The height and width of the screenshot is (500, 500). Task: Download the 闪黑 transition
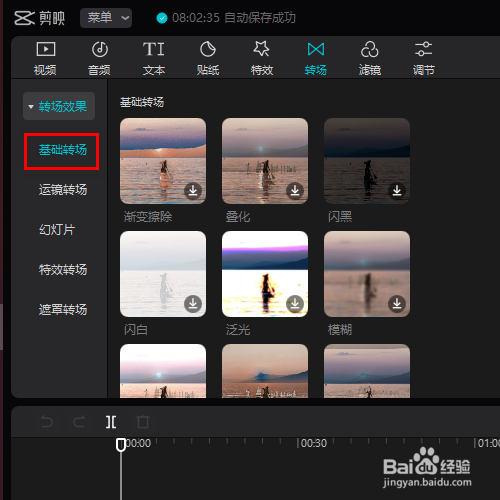(x=397, y=191)
